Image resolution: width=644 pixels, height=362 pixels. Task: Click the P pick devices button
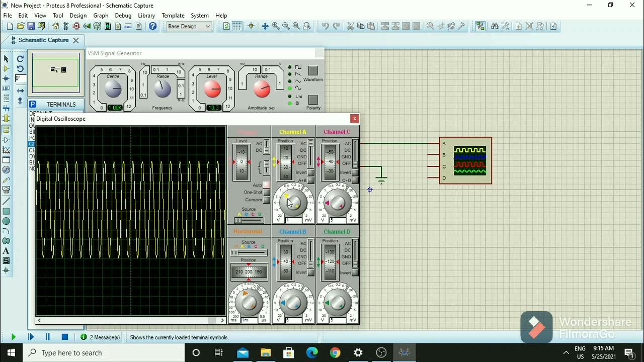33,104
